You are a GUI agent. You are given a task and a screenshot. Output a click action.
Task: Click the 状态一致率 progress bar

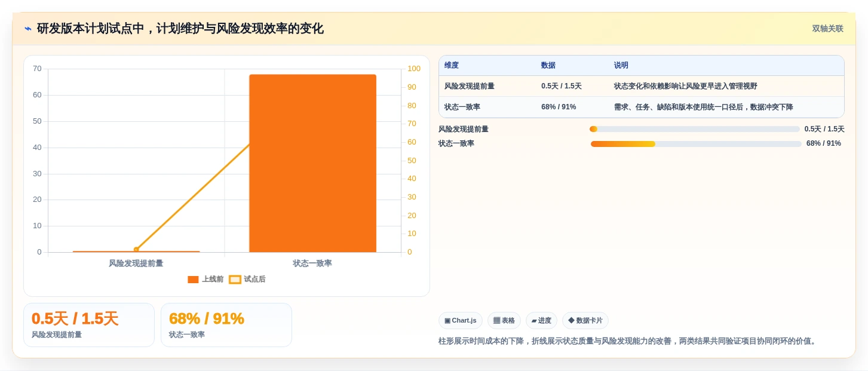[696, 144]
